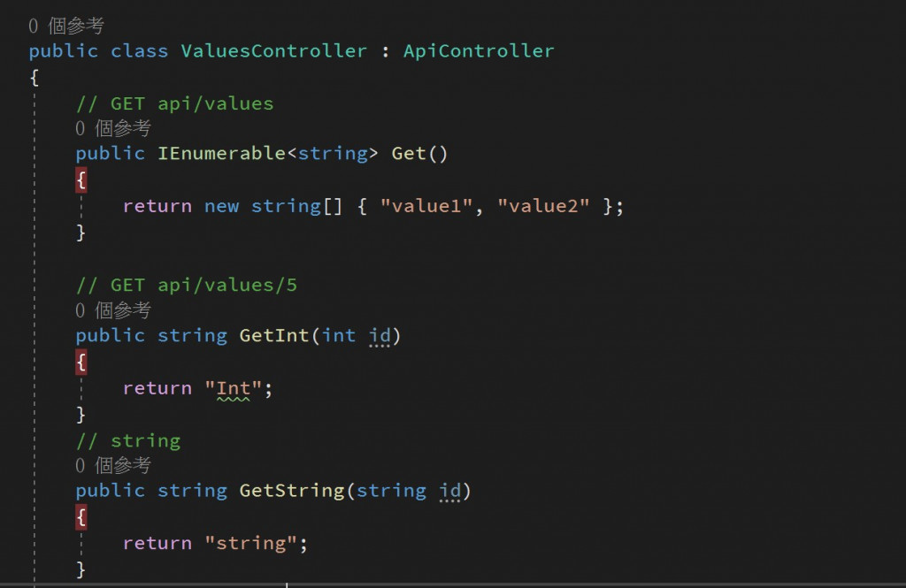
Task: Click the squiggly-underlined "Int" string
Action: point(234,389)
